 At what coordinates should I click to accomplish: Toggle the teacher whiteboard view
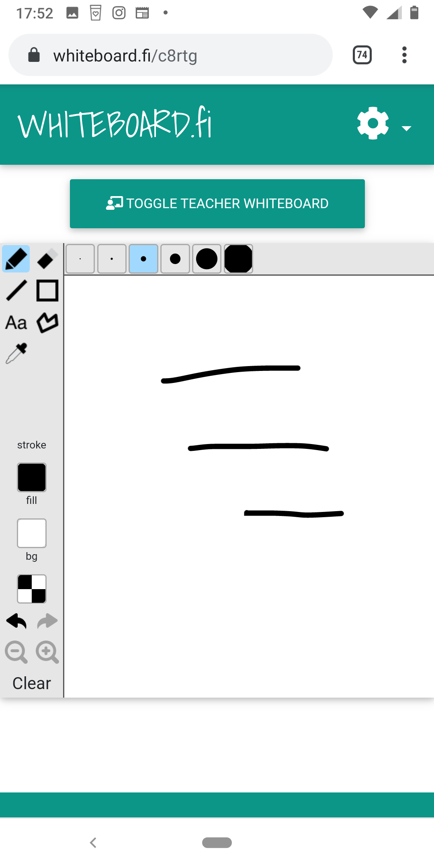[x=217, y=204]
